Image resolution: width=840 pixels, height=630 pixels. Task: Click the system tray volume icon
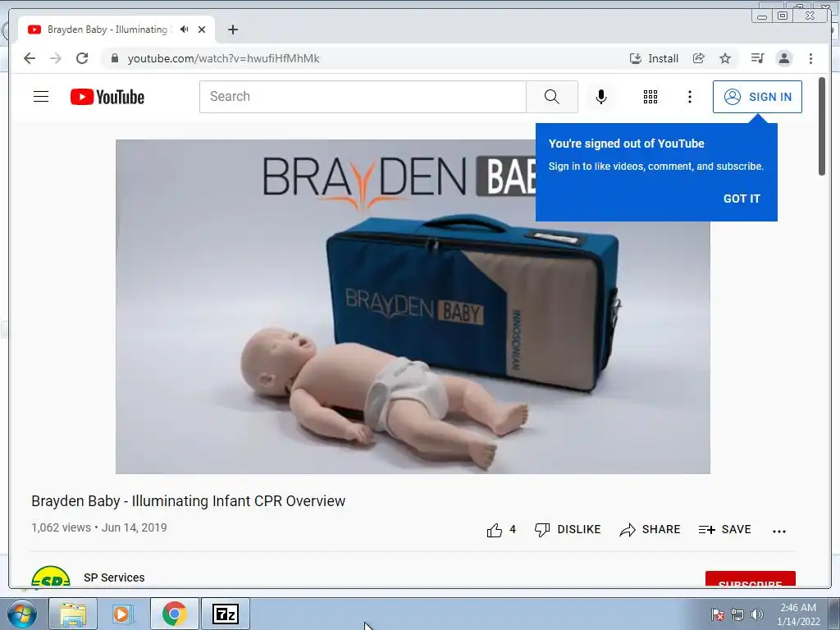point(756,614)
